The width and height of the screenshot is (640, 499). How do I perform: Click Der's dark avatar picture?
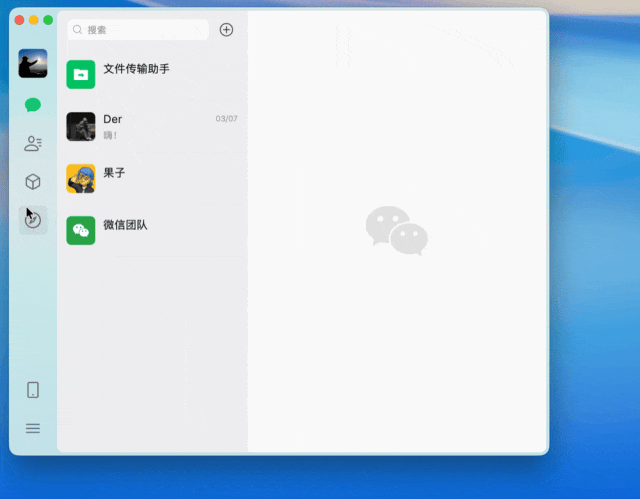pyautogui.click(x=81, y=126)
